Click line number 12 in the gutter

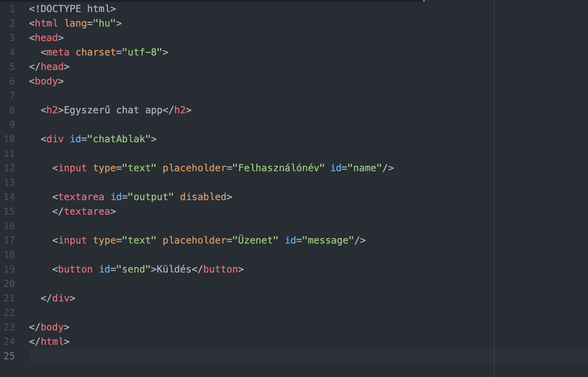9,168
